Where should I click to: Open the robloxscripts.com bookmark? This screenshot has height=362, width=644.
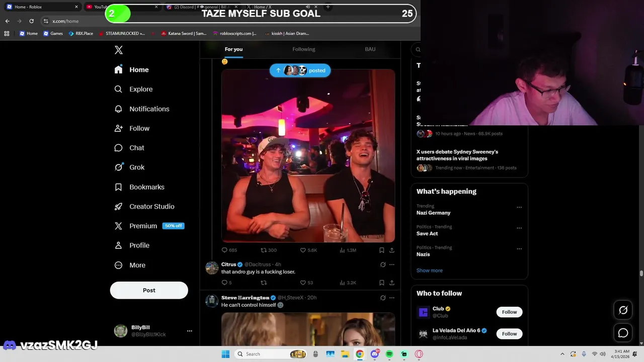[x=234, y=34]
